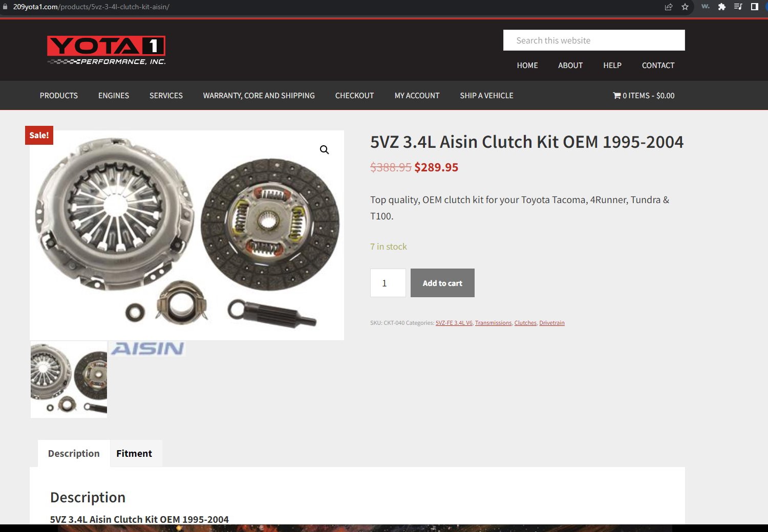The height and width of the screenshot is (532, 768).
Task: Open the Engines menu item
Action: pyautogui.click(x=114, y=96)
